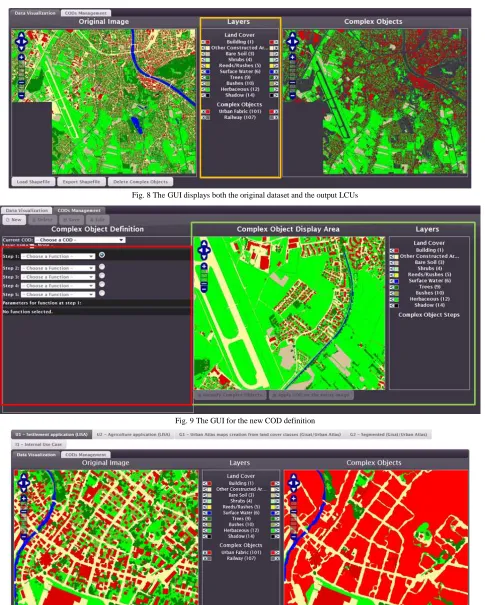The width and height of the screenshot is (485, 605).
Task: Select I1 Internal Use Case tab
Action: [x=38, y=444]
